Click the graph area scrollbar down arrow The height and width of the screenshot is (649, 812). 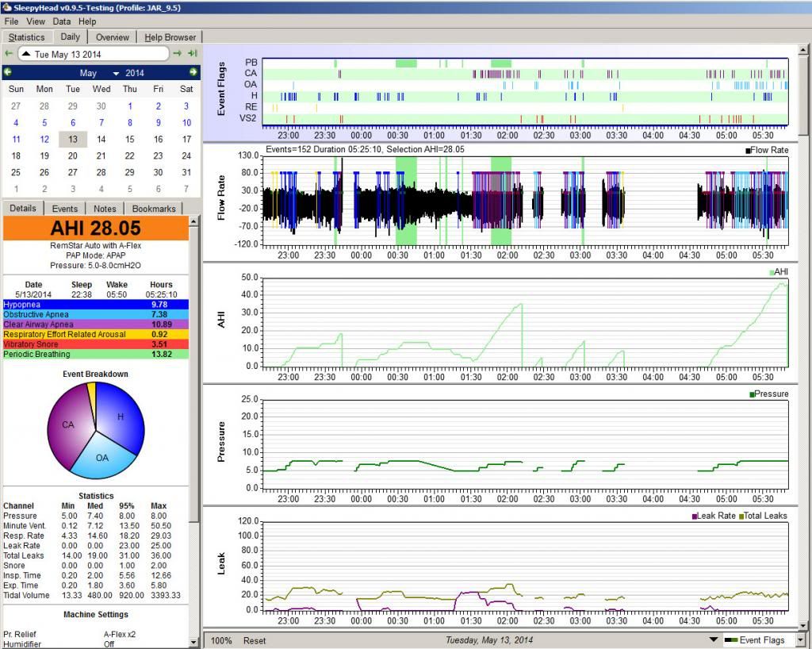803,625
